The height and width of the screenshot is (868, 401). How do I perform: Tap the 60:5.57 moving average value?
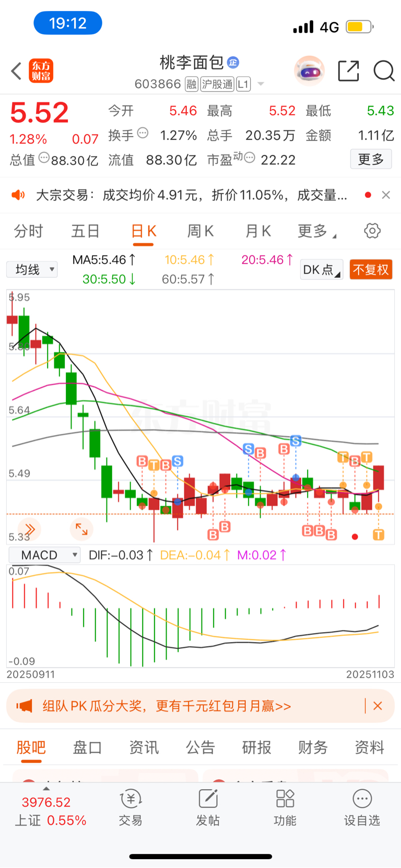pyautogui.click(x=188, y=279)
